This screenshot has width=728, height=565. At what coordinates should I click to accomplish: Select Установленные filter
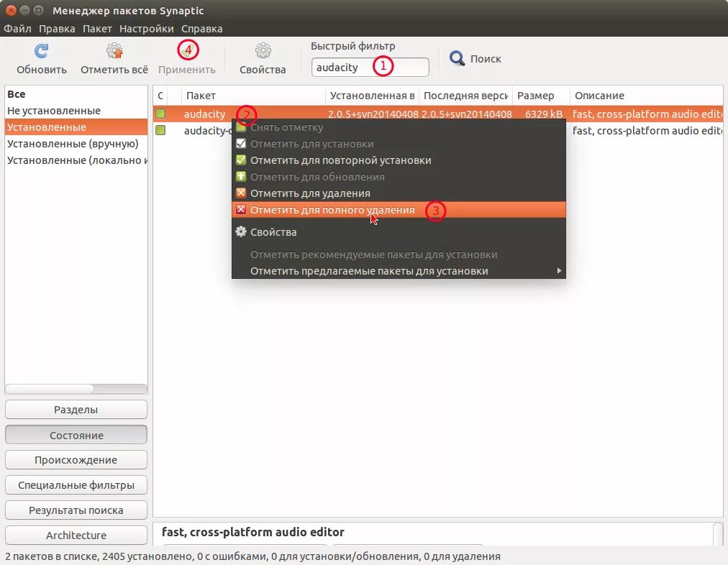(76, 127)
